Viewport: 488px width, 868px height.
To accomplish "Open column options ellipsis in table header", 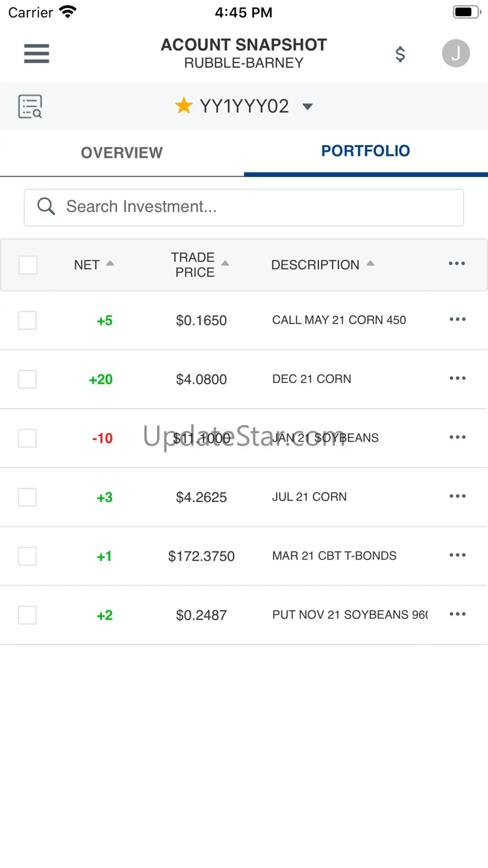I will coord(457,264).
